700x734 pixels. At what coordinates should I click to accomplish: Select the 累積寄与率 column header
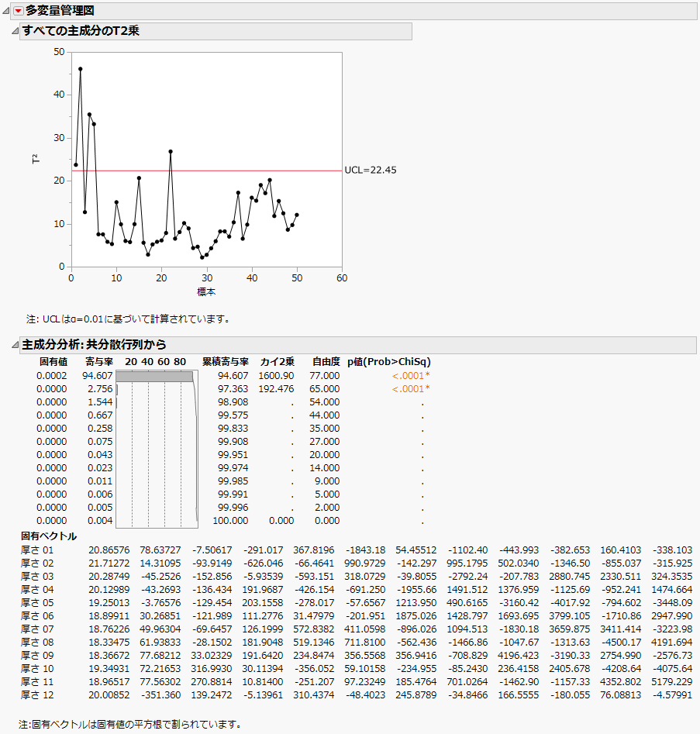[226, 361]
